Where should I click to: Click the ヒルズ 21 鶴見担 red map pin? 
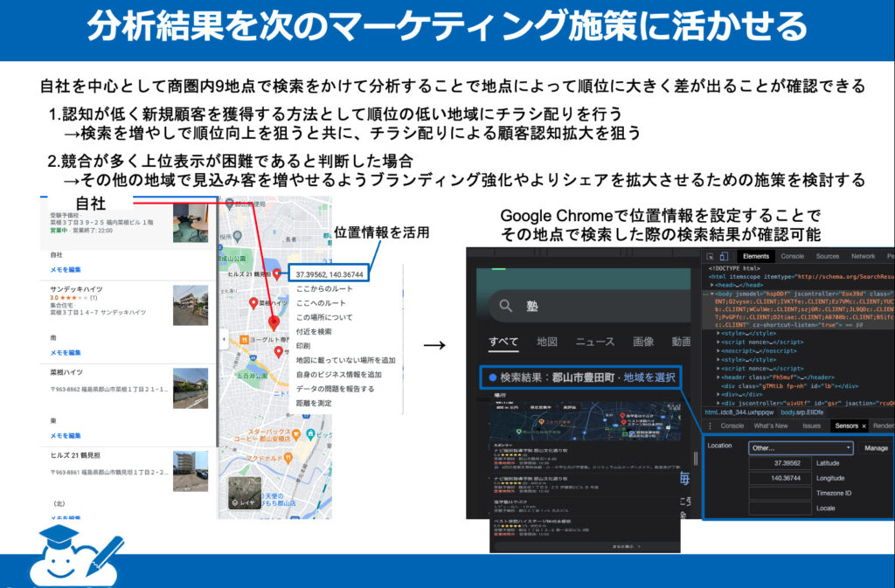pos(277,274)
